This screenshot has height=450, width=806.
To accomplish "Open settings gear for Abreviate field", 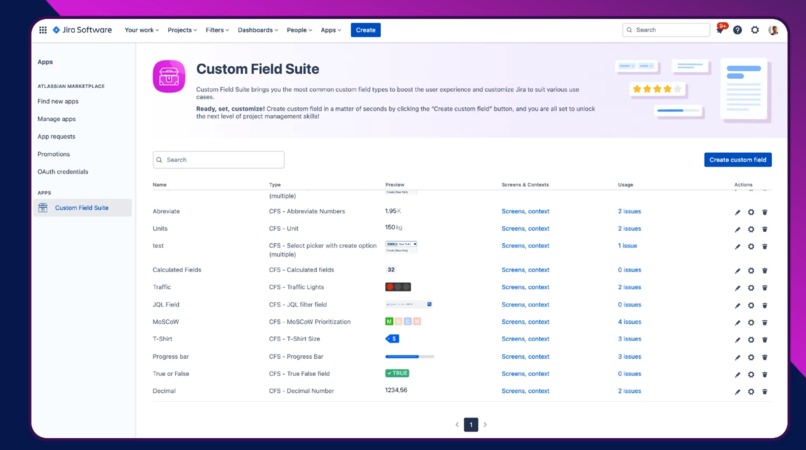I will pos(751,212).
